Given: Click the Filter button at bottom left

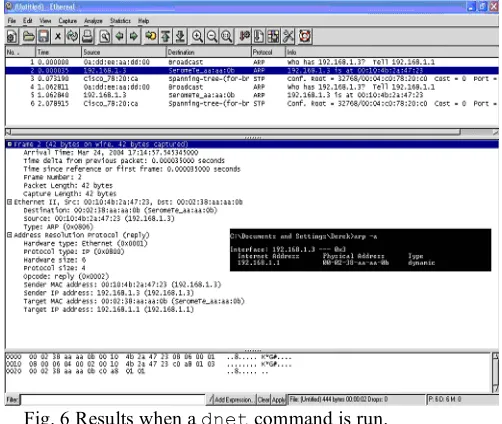Looking at the screenshot, I should point(12,399).
